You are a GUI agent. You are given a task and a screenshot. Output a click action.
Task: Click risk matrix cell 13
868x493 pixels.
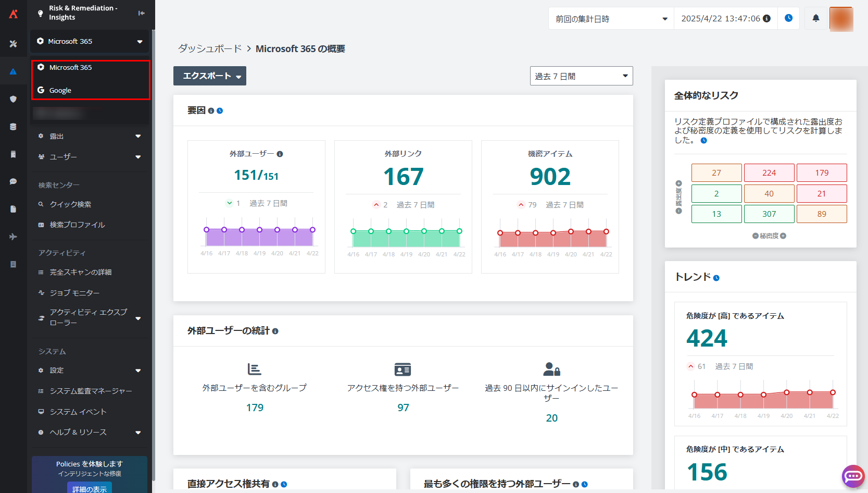click(x=716, y=214)
